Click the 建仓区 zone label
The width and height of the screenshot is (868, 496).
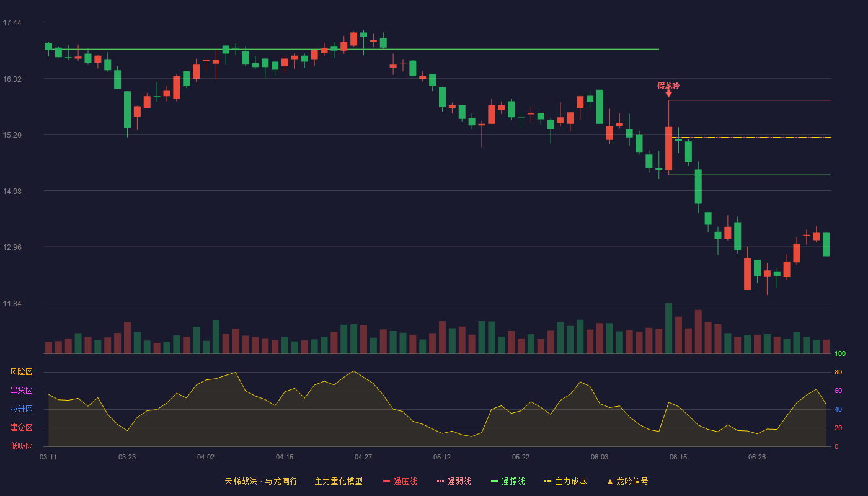tap(21, 428)
